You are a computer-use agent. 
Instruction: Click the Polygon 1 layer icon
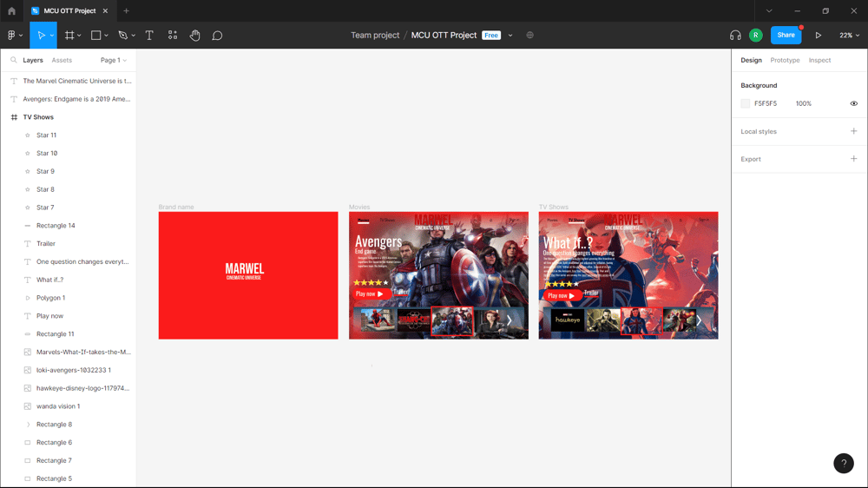point(27,298)
